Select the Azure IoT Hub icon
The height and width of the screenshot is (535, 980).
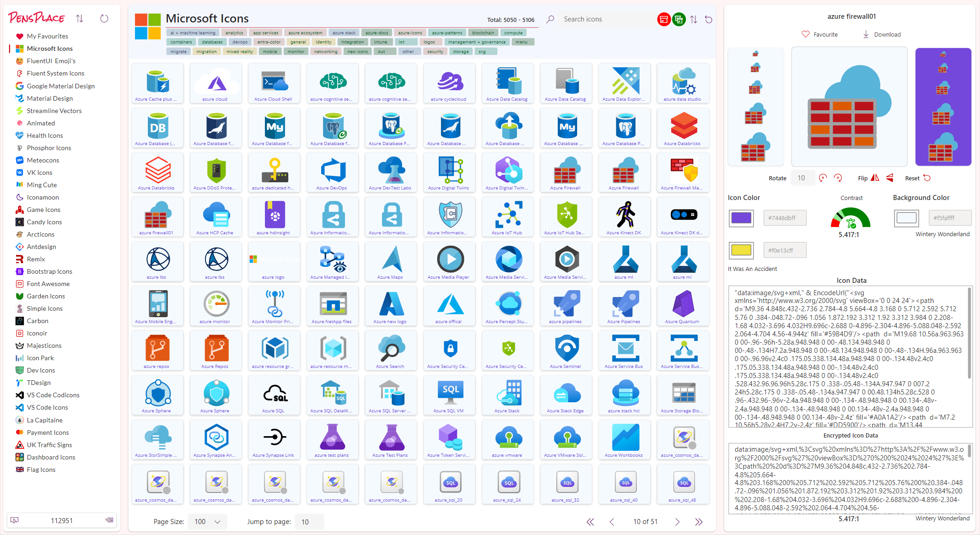click(x=508, y=217)
